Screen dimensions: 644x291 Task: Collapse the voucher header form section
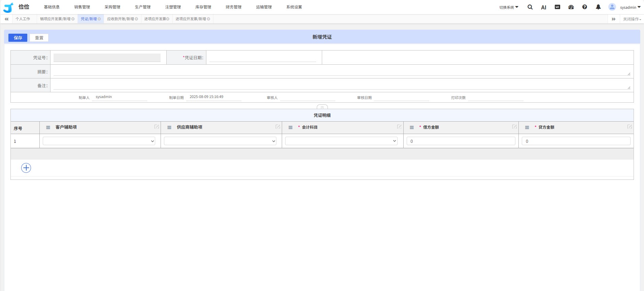tap(322, 107)
